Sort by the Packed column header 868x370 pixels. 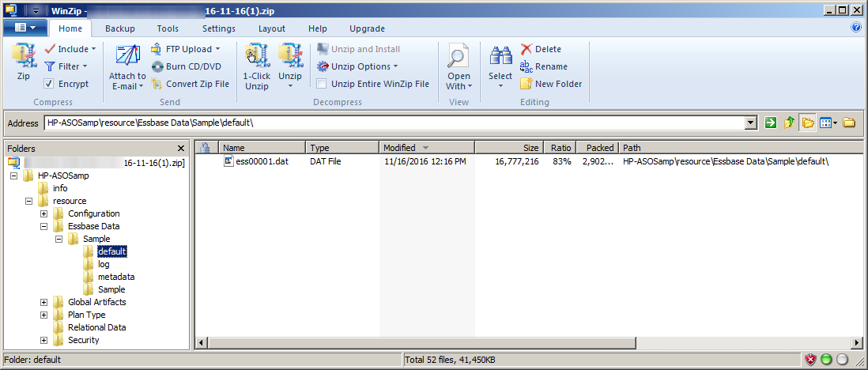(597, 148)
